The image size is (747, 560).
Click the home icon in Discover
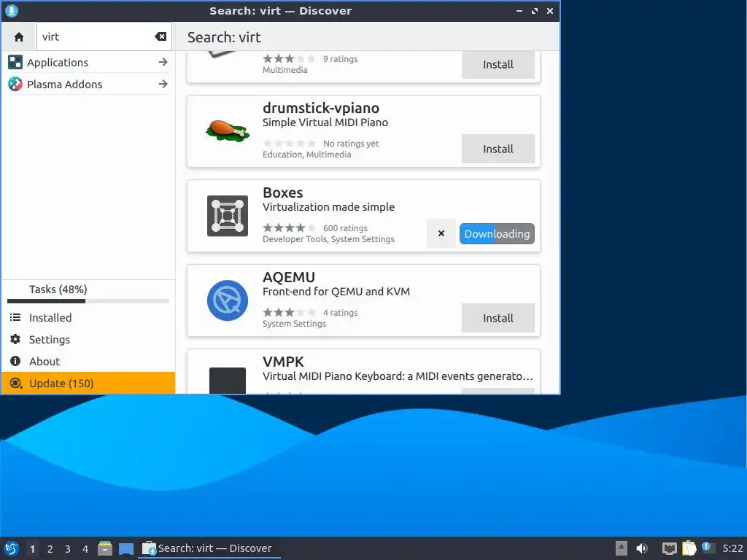[x=19, y=37]
